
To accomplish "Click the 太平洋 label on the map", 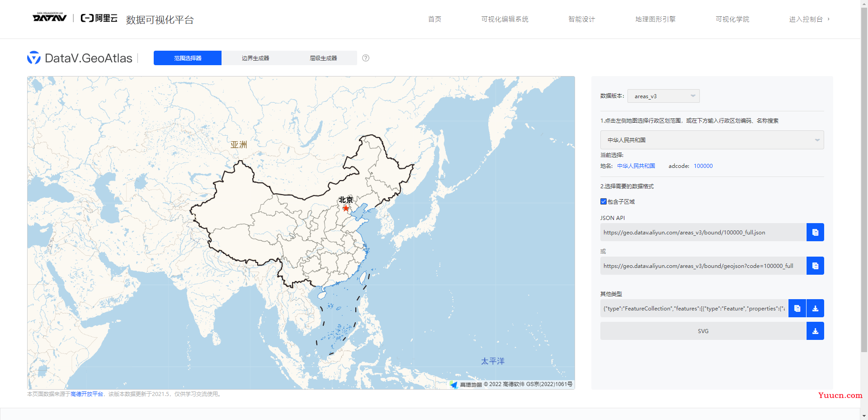I will [x=493, y=361].
